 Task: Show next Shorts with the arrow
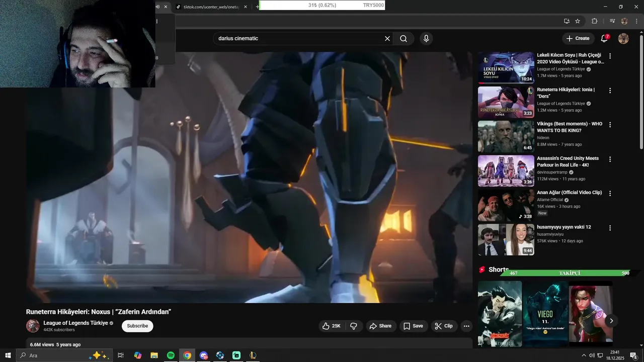[611, 321]
